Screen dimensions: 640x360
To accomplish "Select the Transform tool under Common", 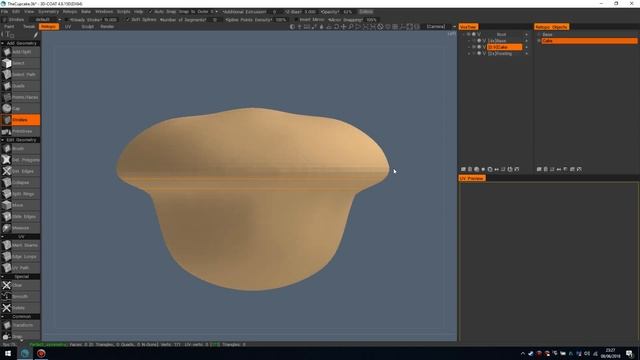I will (x=20, y=325).
